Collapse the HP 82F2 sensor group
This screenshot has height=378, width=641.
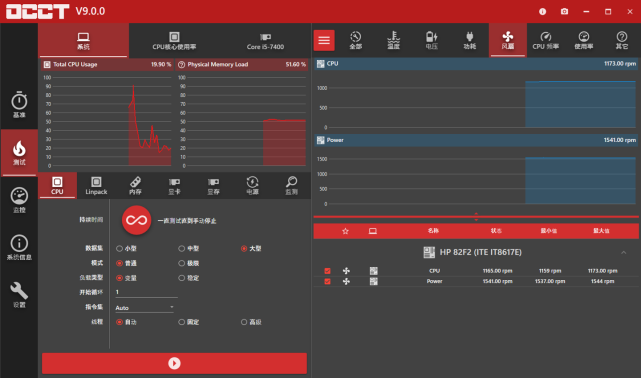click(x=623, y=253)
